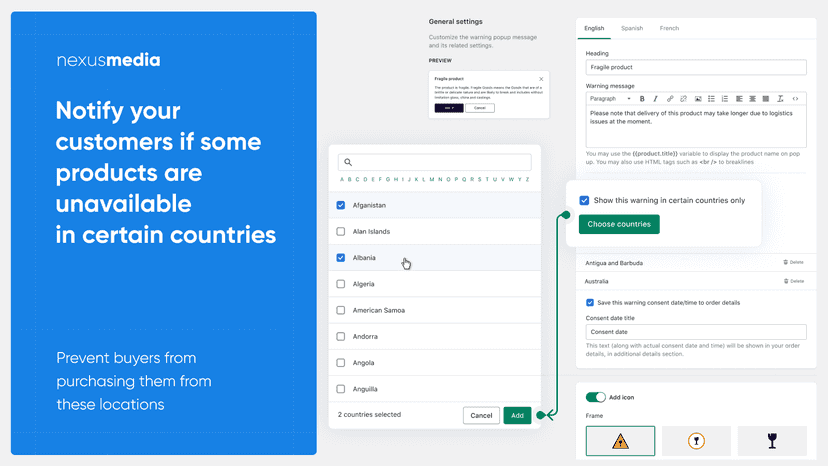This screenshot has width=828, height=466.
Task: Align text left in warning message
Action: click(x=739, y=99)
